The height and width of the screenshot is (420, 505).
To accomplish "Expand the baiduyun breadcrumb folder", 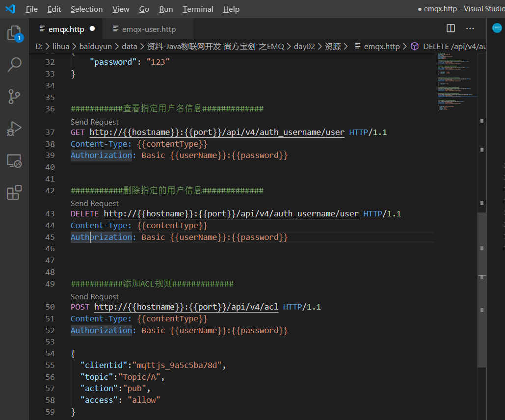I will 95,47.
